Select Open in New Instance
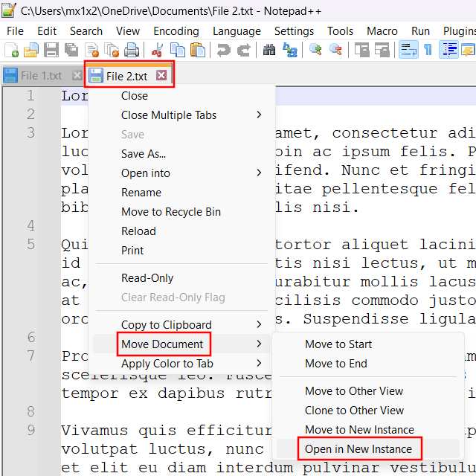The image size is (476, 476). coord(368,449)
